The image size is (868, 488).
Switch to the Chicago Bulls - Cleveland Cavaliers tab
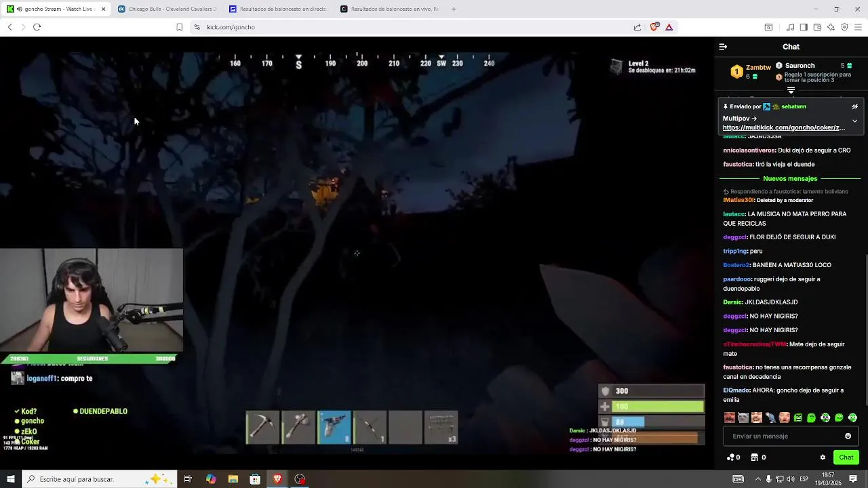(x=166, y=9)
